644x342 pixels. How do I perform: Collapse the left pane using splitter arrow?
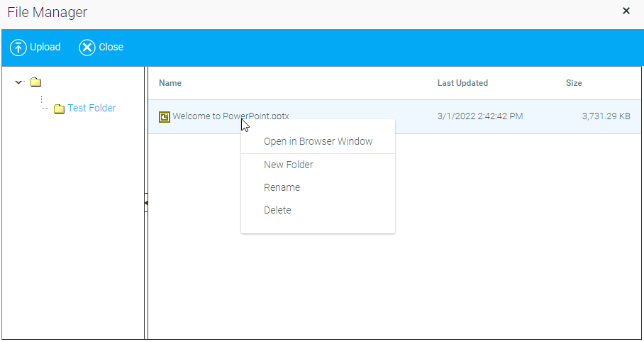coord(146,203)
